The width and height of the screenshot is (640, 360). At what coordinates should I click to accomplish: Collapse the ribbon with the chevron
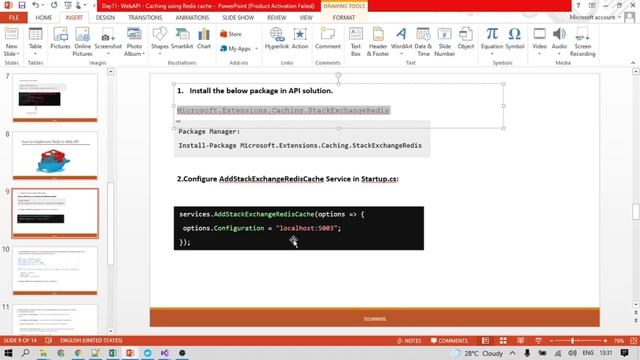pyautogui.click(x=633, y=63)
